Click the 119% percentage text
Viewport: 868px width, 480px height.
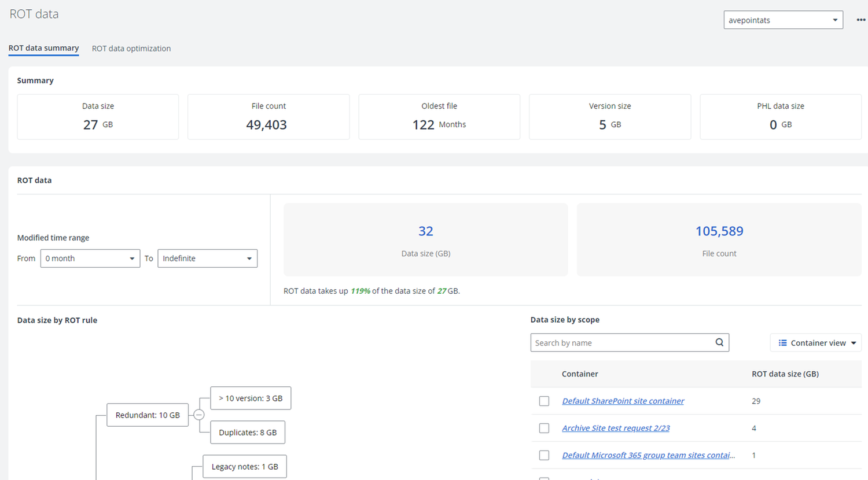(x=361, y=291)
